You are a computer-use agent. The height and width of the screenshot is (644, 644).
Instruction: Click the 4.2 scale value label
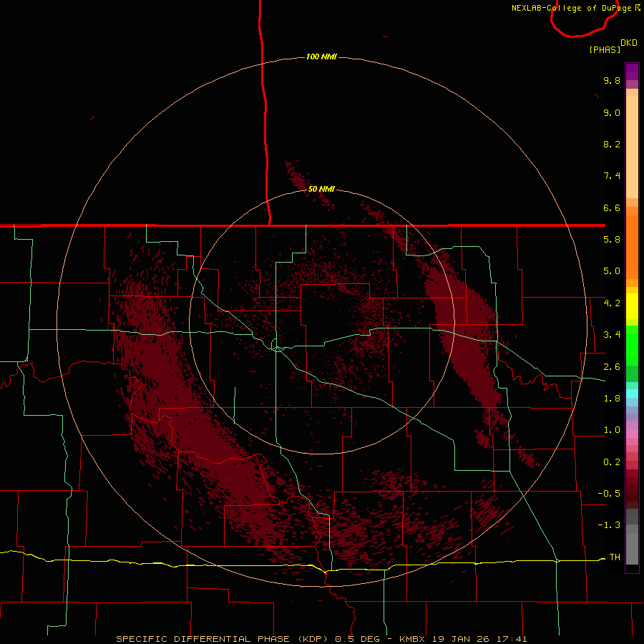612,303
